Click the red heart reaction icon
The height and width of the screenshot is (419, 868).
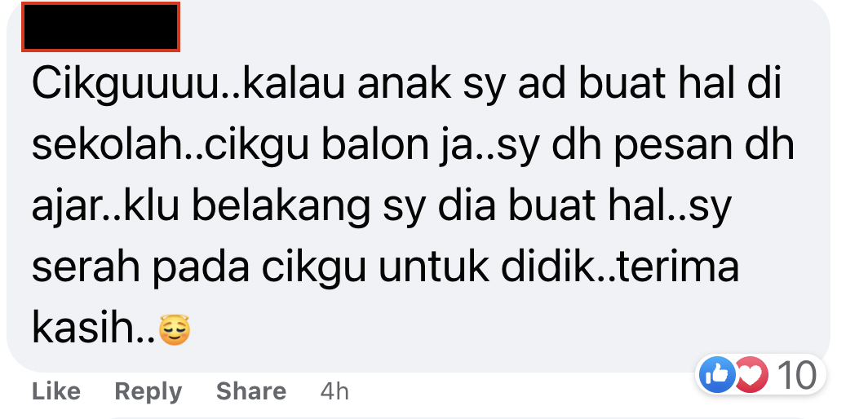click(x=750, y=375)
